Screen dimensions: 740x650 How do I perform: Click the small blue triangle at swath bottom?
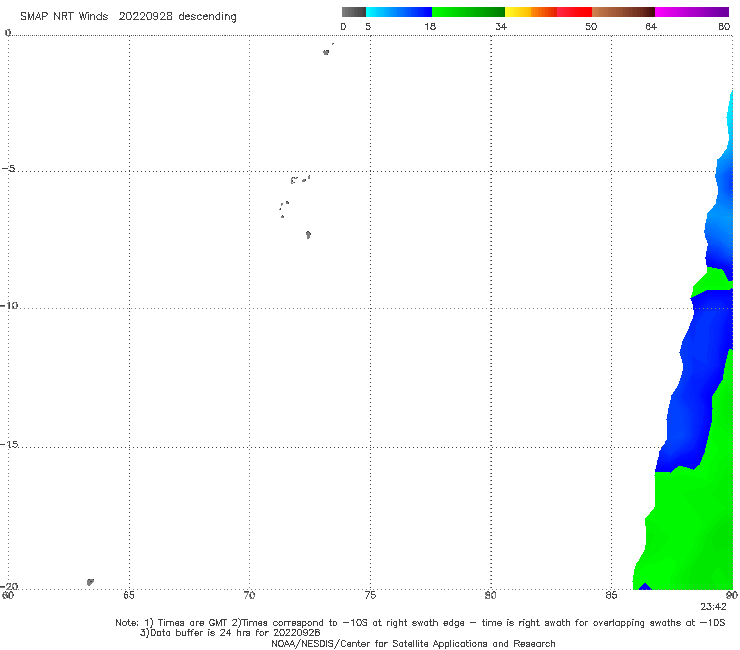(x=645, y=587)
